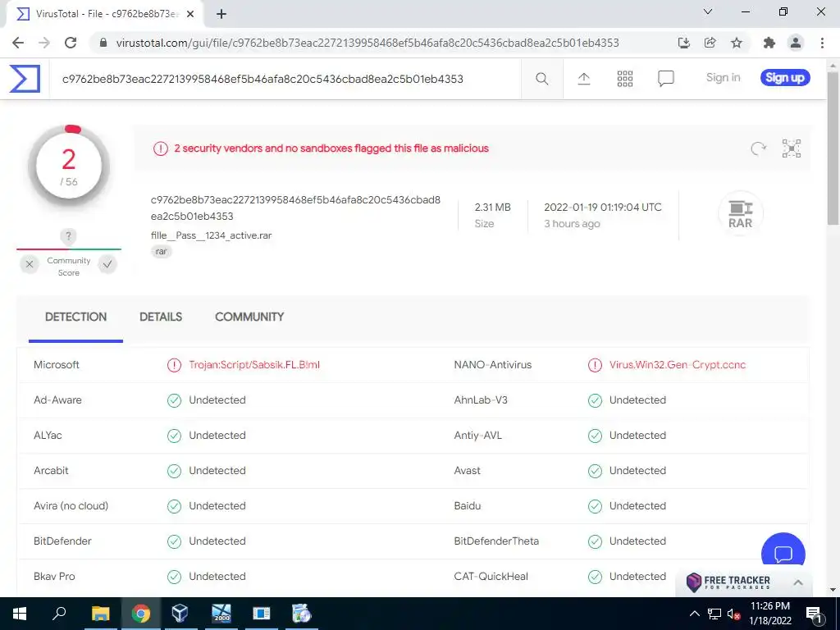The width and height of the screenshot is (840, 630).
Task: Click the volume muted tray icon
Action: 733,614
